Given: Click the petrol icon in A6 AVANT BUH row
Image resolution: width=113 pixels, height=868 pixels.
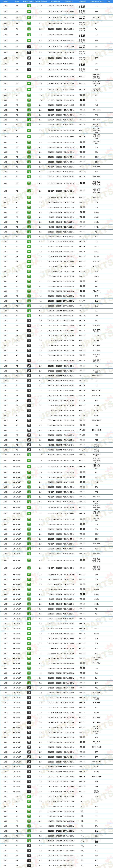Looking at the screenshot, I should [x=29, y=678].
